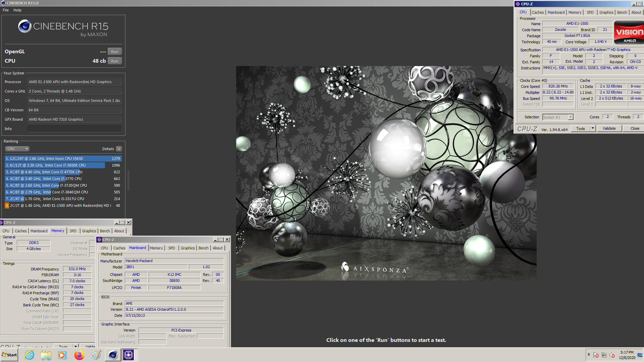The height and width of the screenshot is (362, 644).
Task: Open Tools dropdown arrow in CPU-Z Memory window
Action: pyautogui.click(x=76, y=346)
